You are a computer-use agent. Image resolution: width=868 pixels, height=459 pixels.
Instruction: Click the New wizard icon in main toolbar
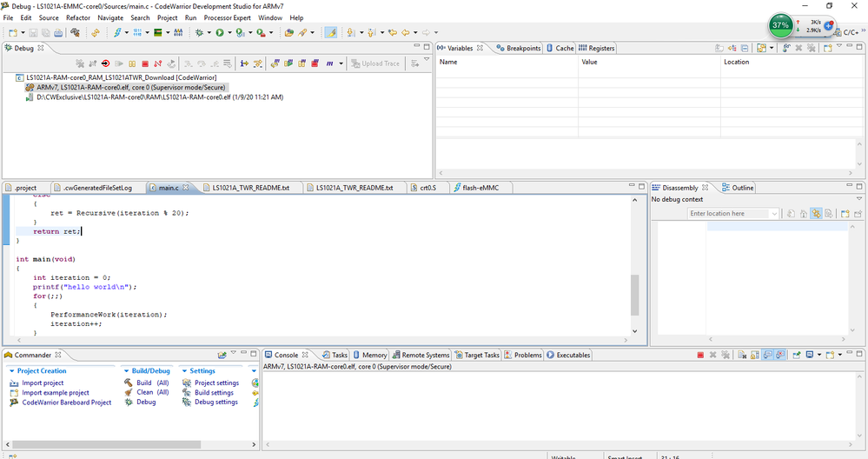click(13, 33)
